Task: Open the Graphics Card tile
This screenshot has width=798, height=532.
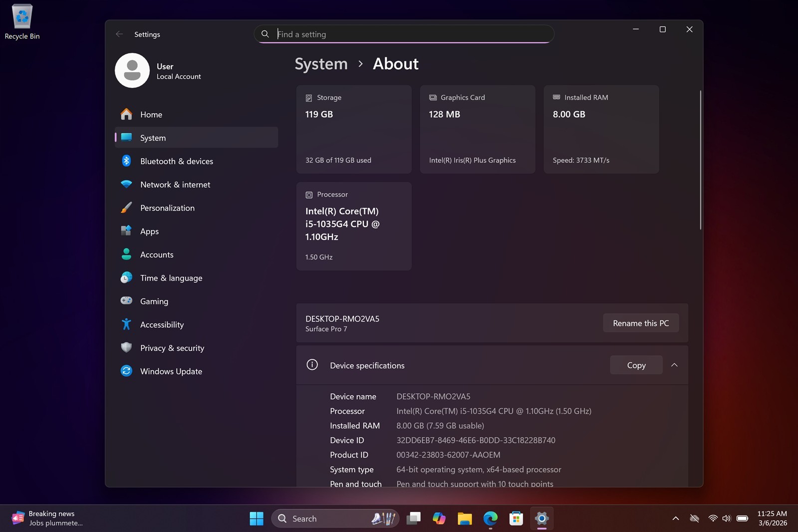Action: click(x=478, y=129)
